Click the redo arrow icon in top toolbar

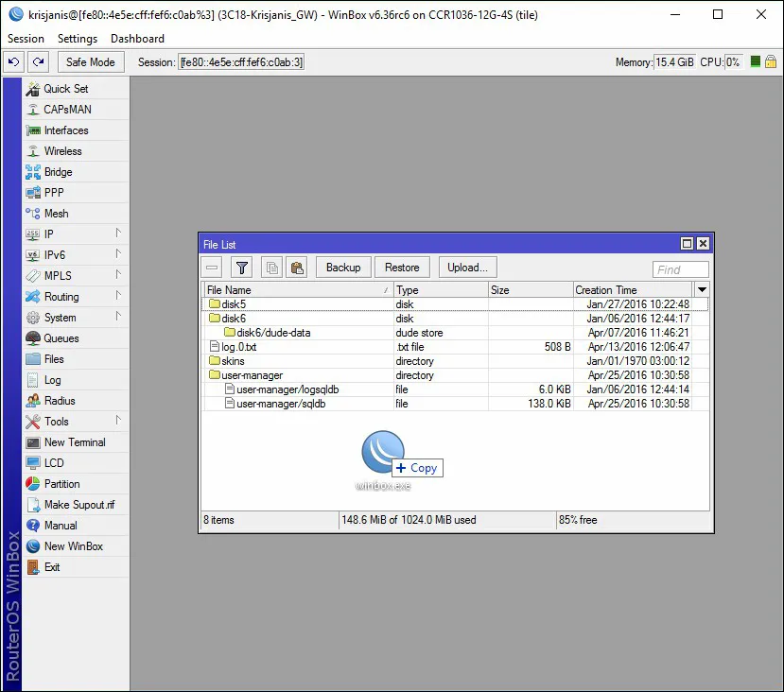pyautogui.click(x=38, y=62)
